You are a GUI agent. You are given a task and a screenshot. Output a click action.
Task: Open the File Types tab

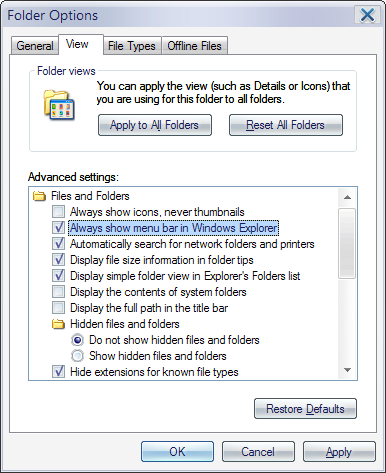pos(132,46)
